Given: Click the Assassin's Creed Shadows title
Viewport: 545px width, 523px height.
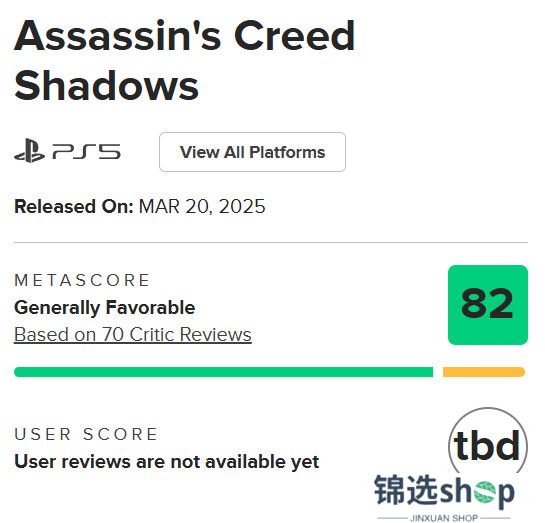Looking at the screenshot, I should point(184,60).
